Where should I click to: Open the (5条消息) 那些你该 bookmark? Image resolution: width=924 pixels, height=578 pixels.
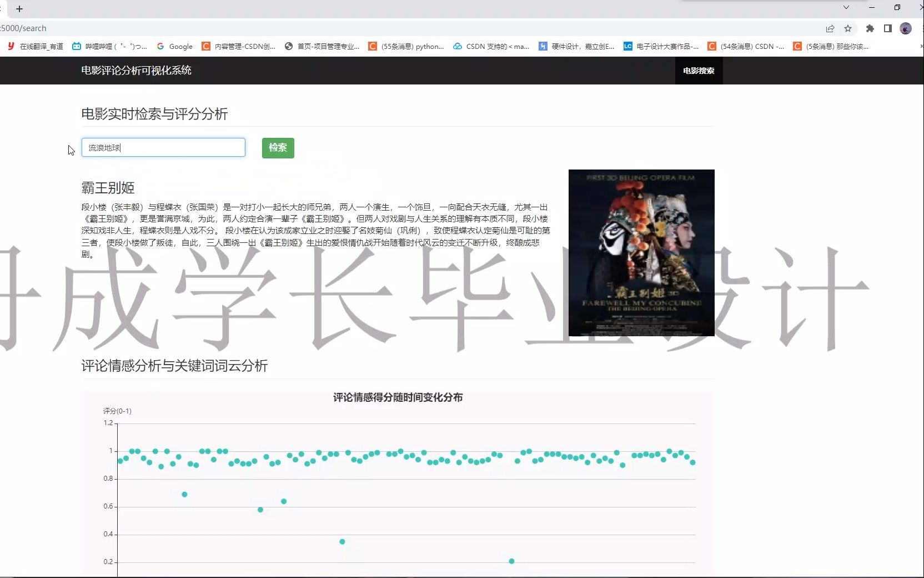831,46
